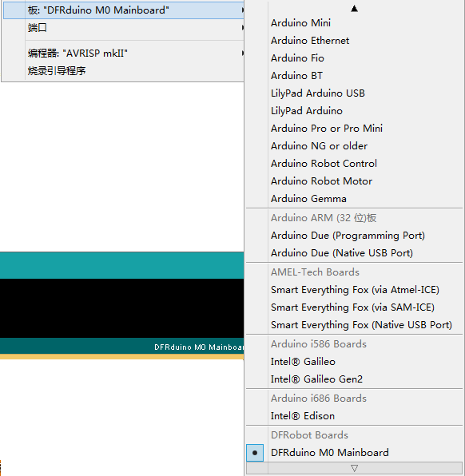Image resolution: width=465 pixels, height=476 pixels.
Task: Click selected radio bullet beside DFRduino M0
Action: [x=255, y=453]
